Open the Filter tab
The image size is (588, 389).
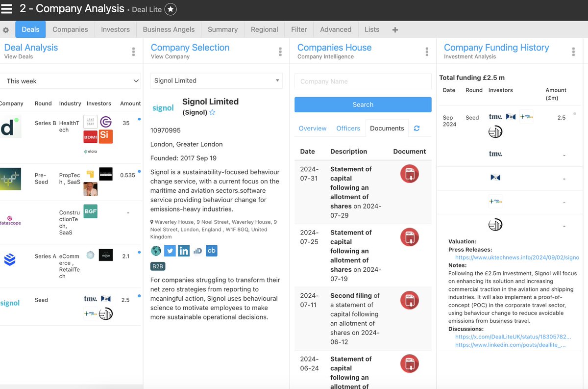[299, 29]
